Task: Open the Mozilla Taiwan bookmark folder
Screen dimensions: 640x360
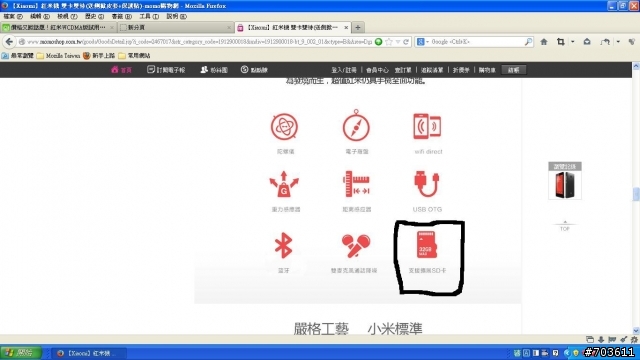Action: (x=58, y=56)
